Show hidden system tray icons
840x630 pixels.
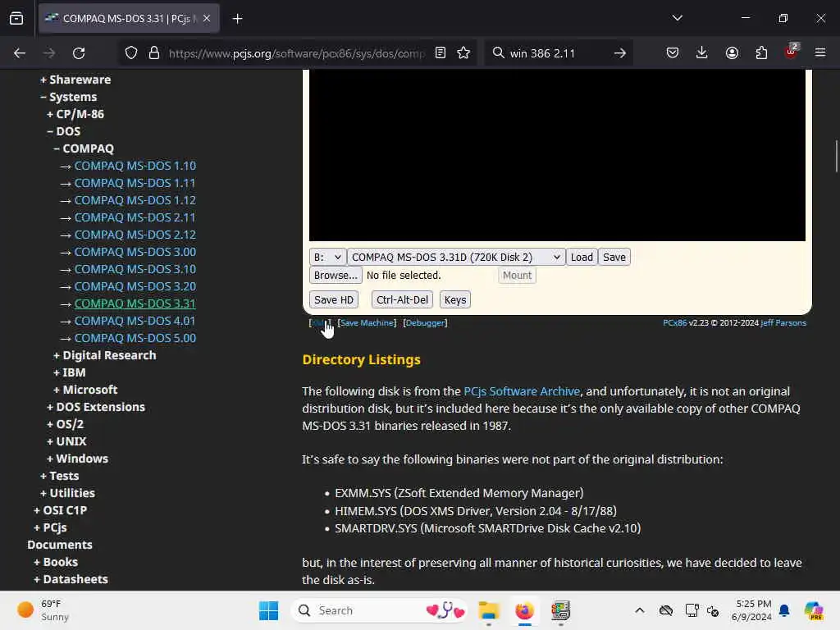coord(640,610)
